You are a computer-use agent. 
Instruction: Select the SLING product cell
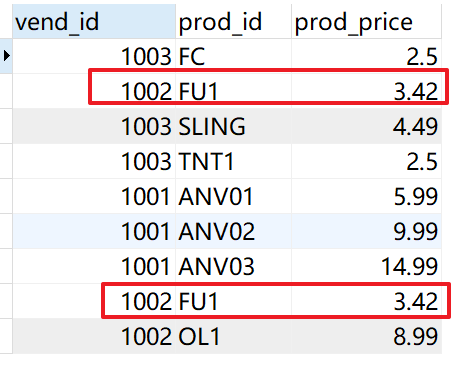coord(233,126)
